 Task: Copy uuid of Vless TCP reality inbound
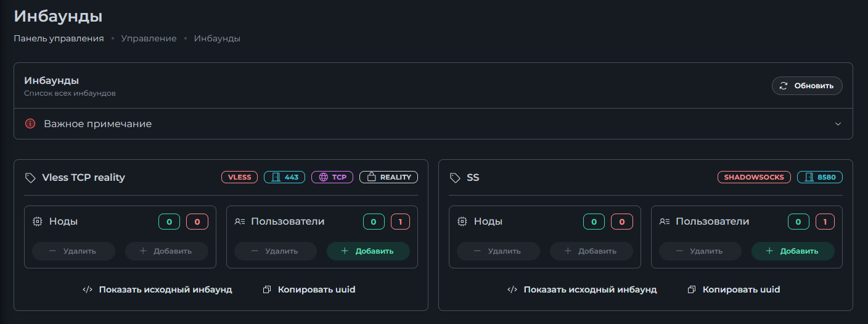click(x=309, y=289)
